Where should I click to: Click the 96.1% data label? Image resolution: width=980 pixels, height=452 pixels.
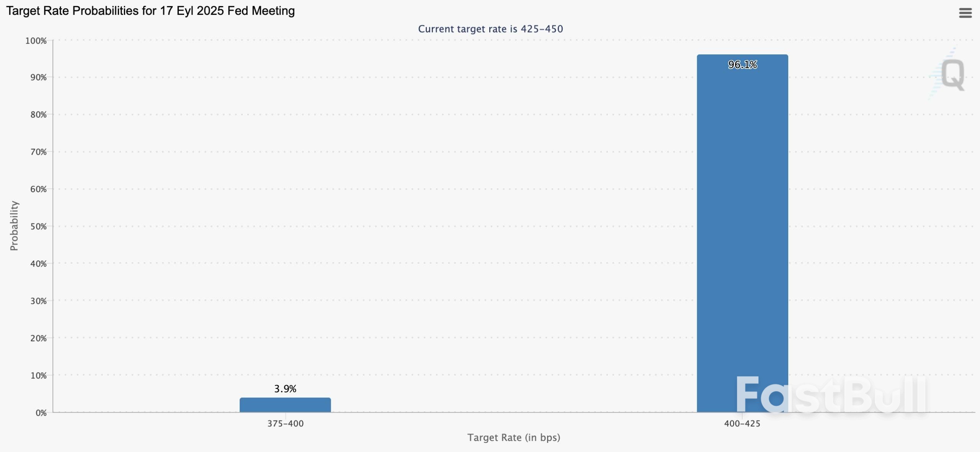742,65
